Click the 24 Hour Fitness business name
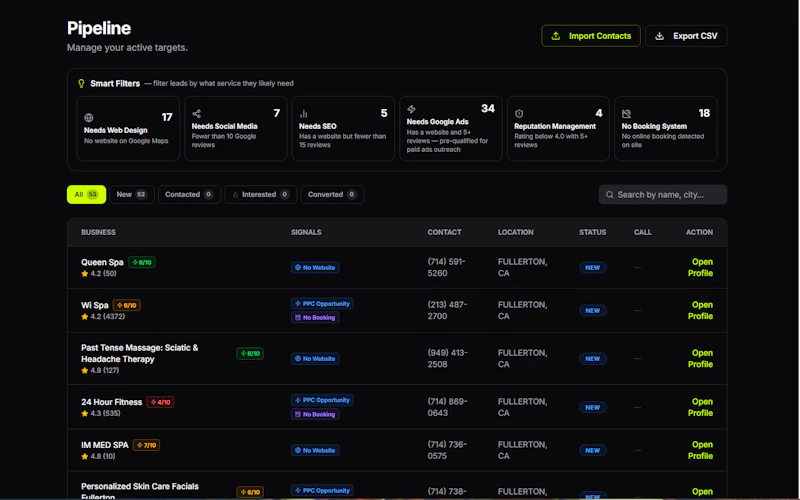 point(111,402)
